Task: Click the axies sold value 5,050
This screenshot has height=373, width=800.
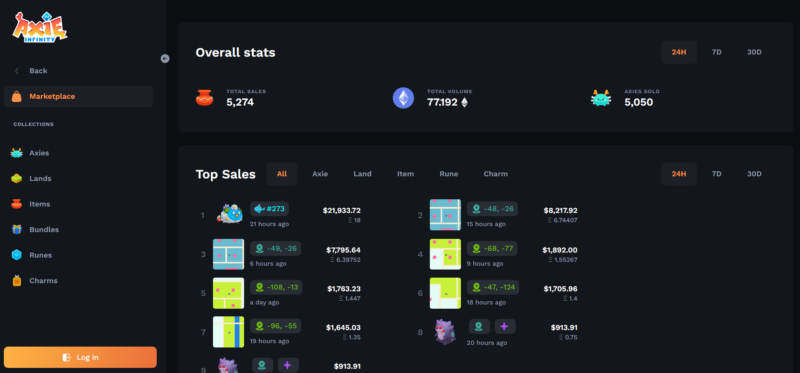Action: click(638, 102)
